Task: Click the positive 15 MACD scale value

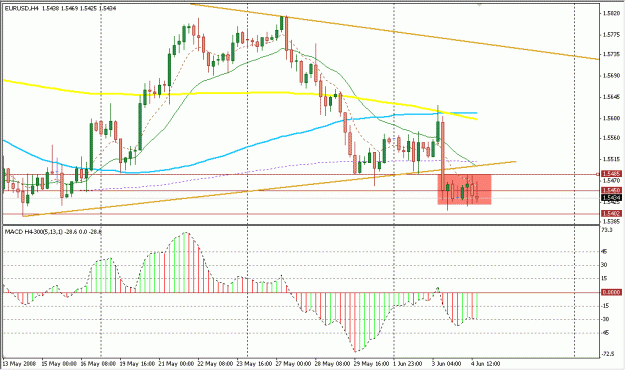Action: [605, 279]
